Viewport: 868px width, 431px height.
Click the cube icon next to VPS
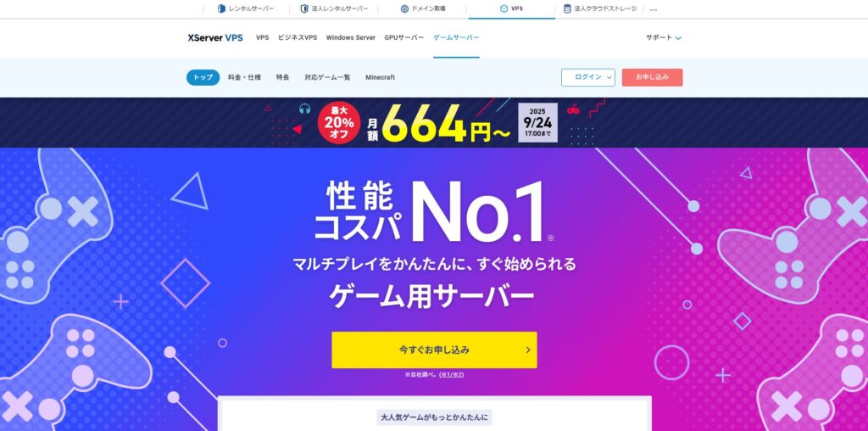pyautogui.click(x=504, y=8)
